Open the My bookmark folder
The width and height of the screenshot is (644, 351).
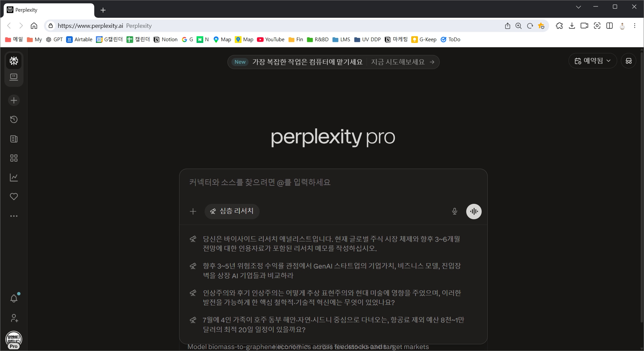tap(34, 40)
